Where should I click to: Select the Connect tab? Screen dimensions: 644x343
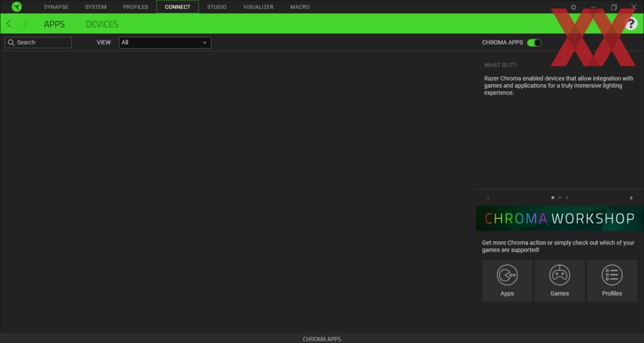[x=178, y=7]
